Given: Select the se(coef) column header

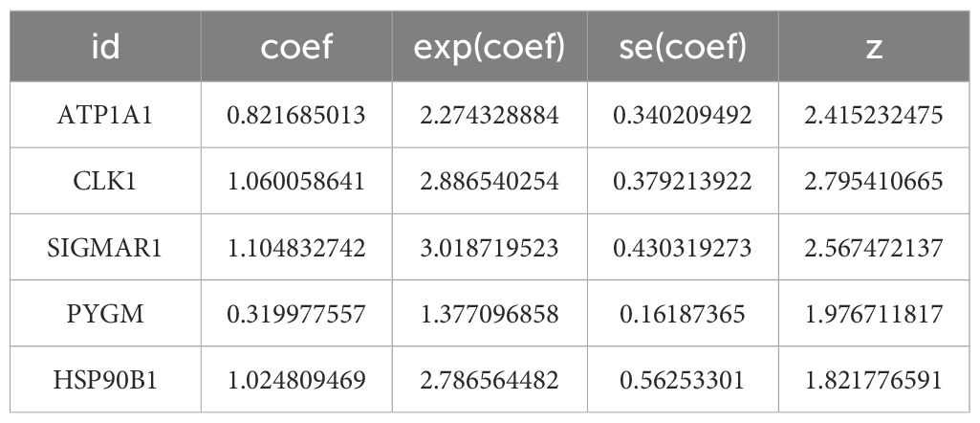Looking at the screenshot, I should tap(681, 47).
